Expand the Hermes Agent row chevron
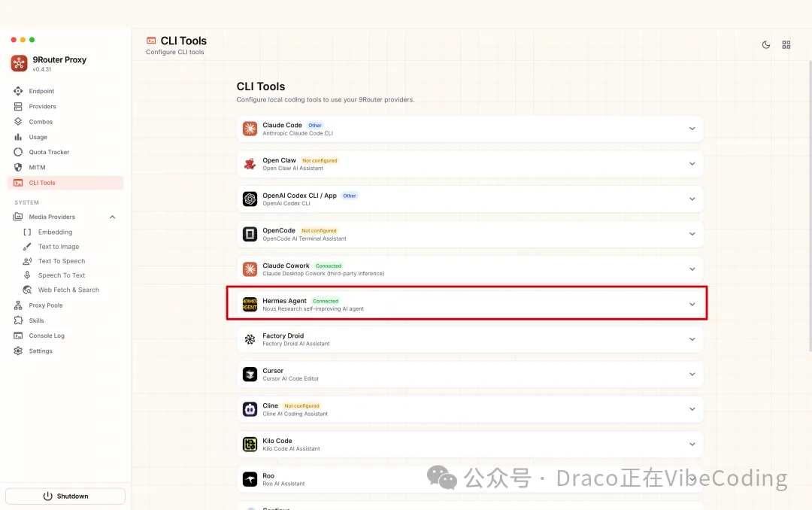 (x=692, y=304)
